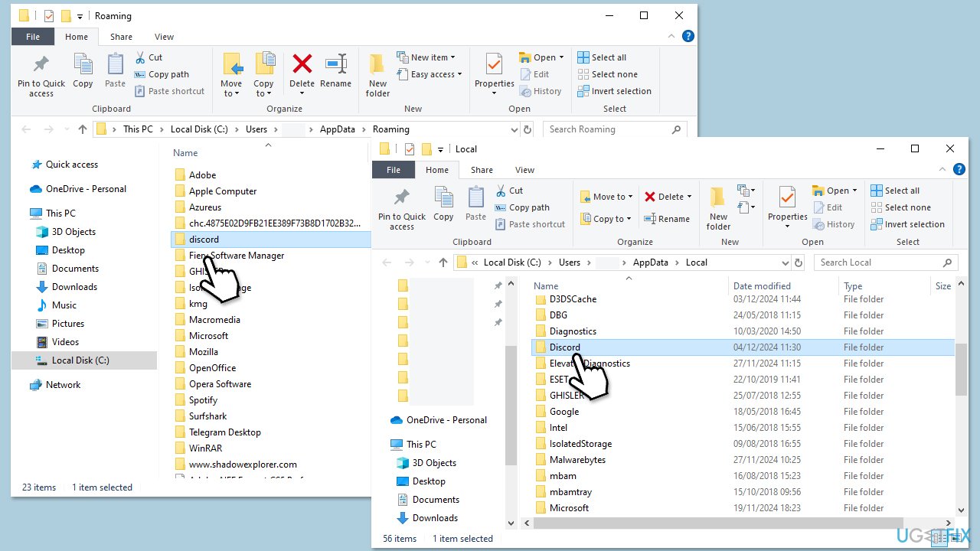Click Copy path in Roaming window ribbon
Viewport: 980px width, 551px height.
click(x=162, y=74)
